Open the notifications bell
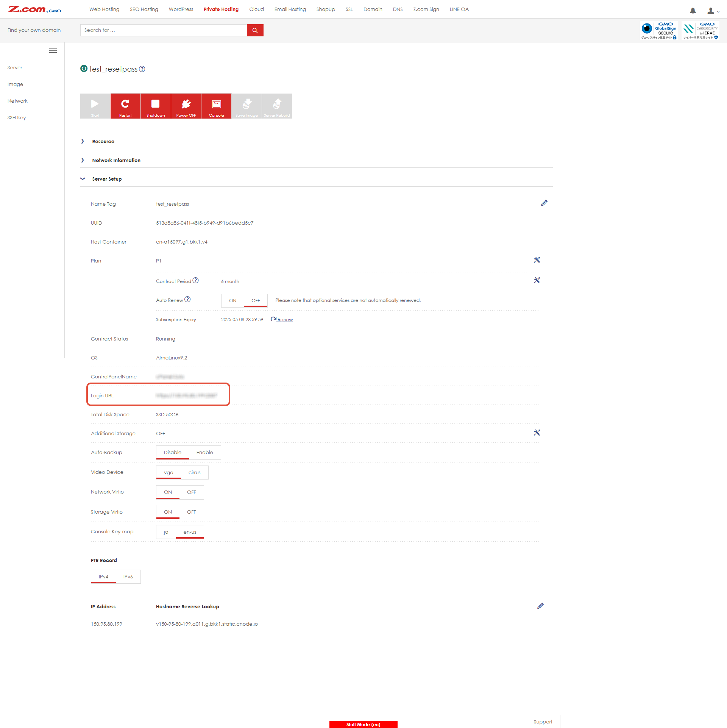This screenshot has width=727, height=728. click(x=693, y=11)
